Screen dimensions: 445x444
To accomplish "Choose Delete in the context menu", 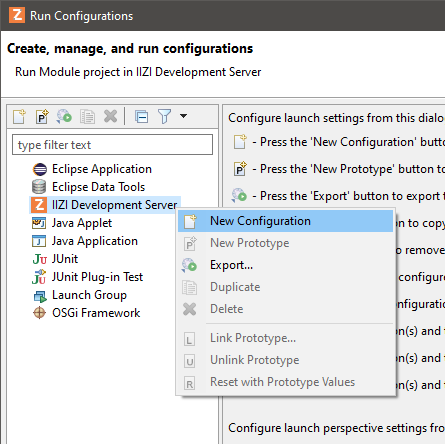I will pos(286,309).
